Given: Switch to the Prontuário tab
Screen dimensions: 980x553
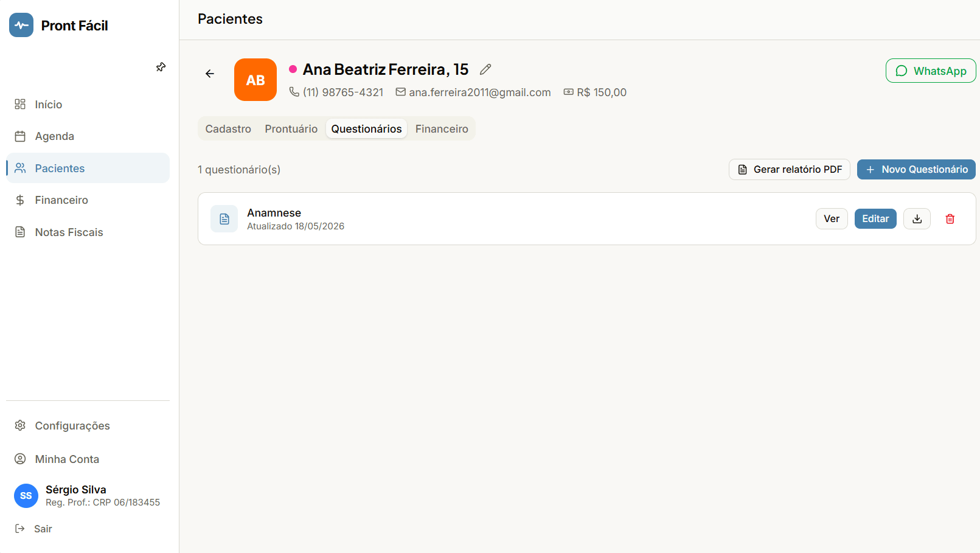Looking at the screenshot, I should pyautogui.click(x=291, y=129).
